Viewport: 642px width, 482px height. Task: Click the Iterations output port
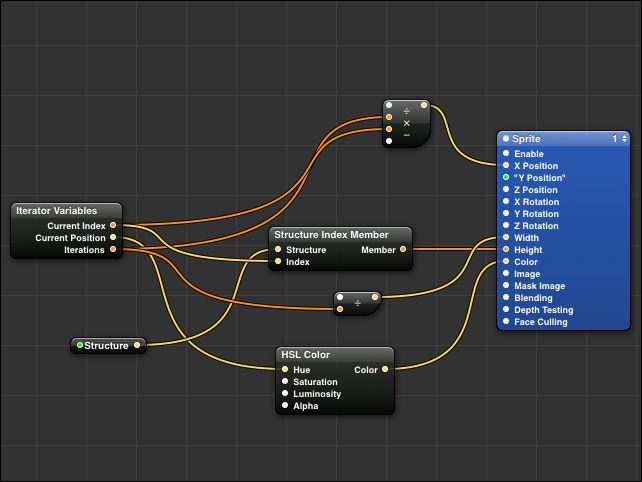tap(113, 250)
